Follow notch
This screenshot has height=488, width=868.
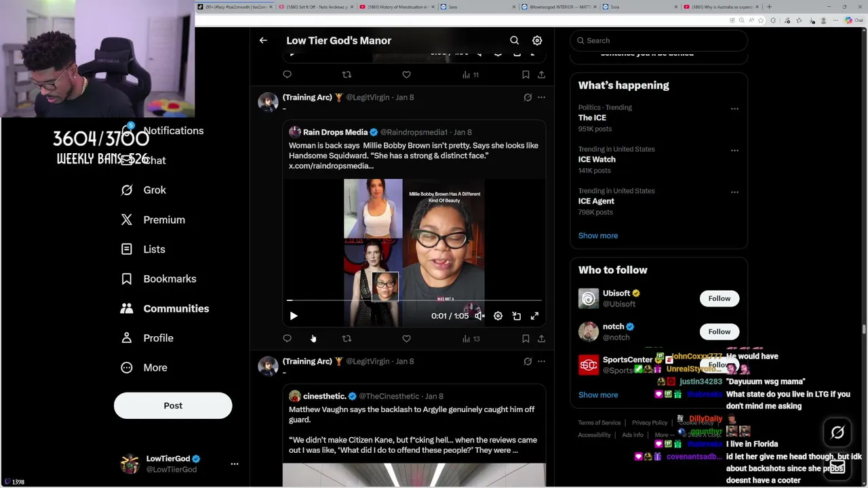coord(719,331)
